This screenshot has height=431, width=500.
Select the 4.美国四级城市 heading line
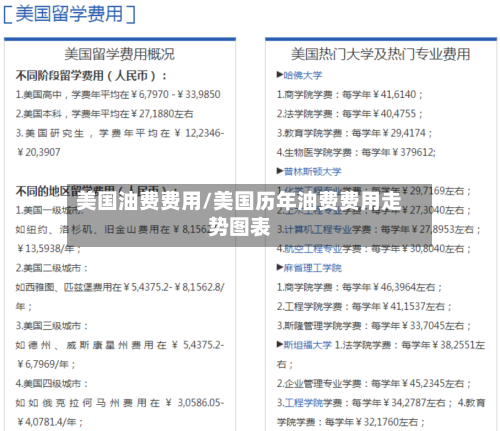click(x=52, y=383)
